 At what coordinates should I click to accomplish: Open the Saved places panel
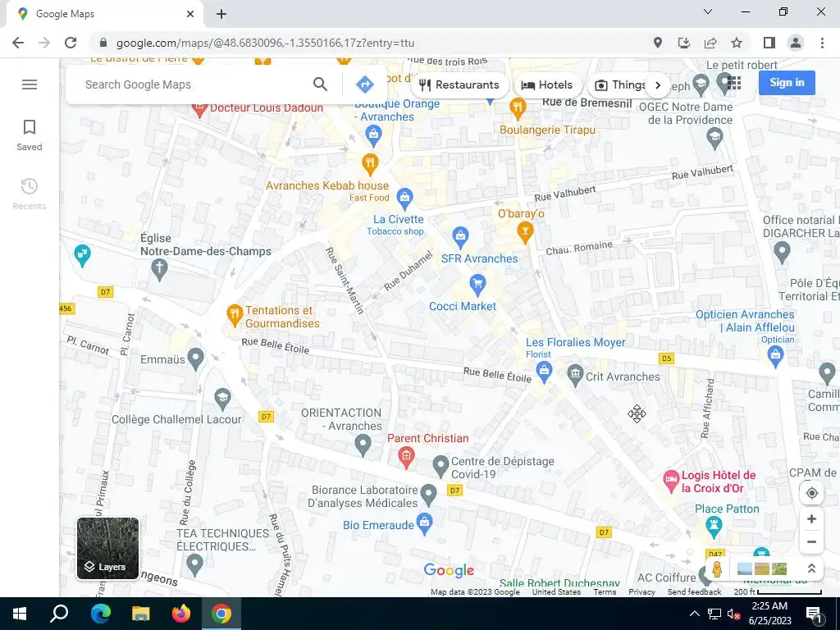coord(30,135)
